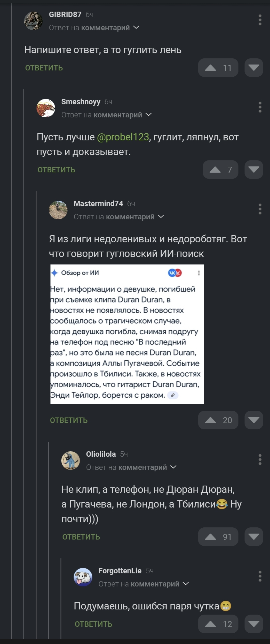270x644 pixels.
Task: Reply to GIBRID87's comment via ОТВЕТИТЬ
Action: coord(44,68)
